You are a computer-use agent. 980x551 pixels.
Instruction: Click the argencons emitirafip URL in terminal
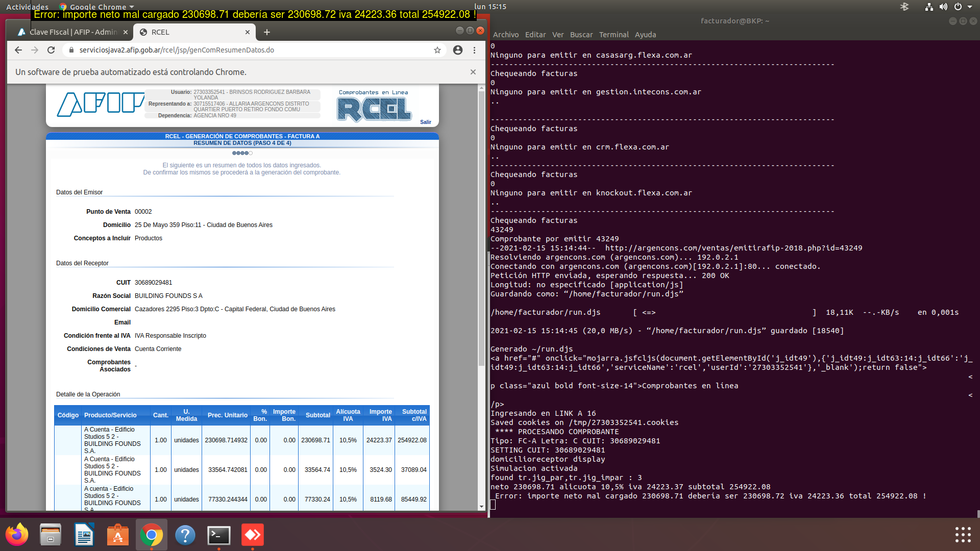tap(733, 248)
